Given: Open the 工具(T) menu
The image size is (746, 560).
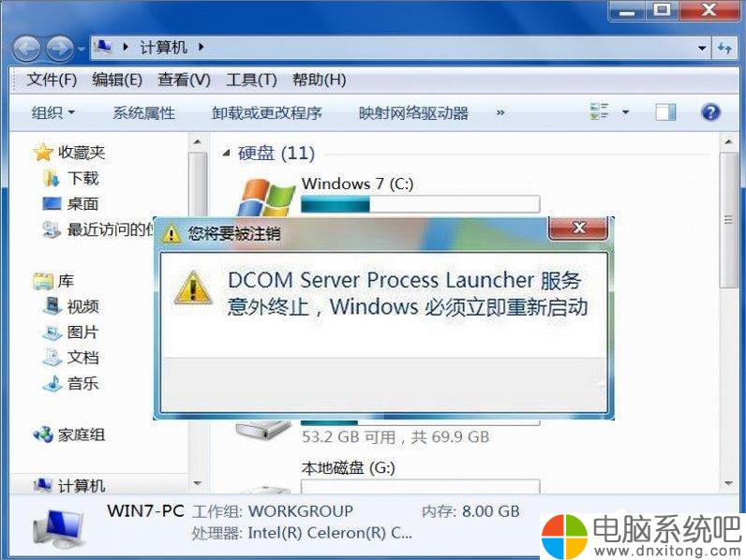Looking at the screenshot, I should [251, 80].
